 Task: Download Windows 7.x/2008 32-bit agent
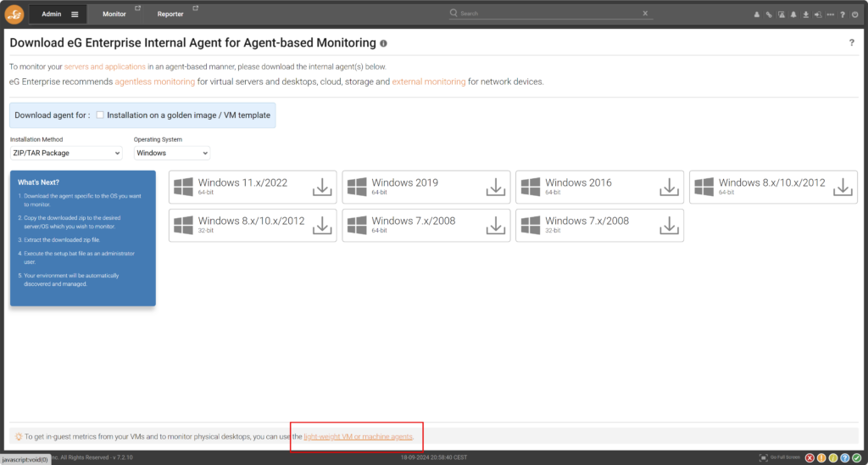pyautogui.click(x=670, y=225)
